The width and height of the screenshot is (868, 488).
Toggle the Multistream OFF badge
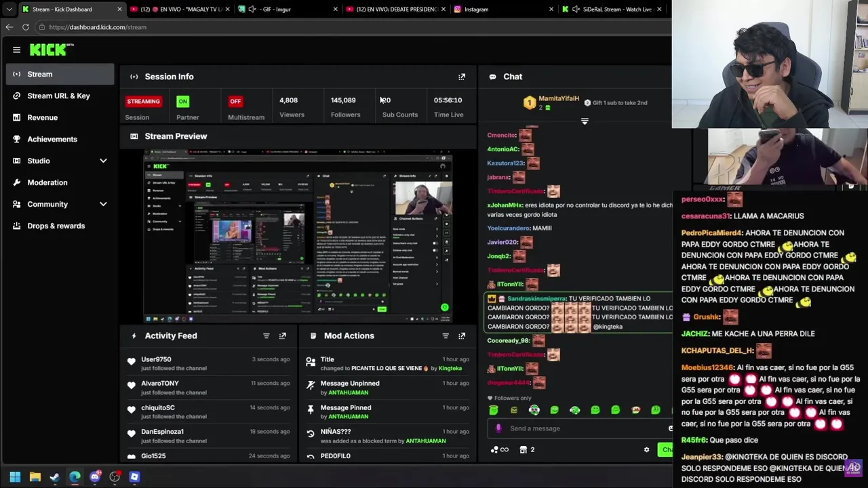[235, 101]
